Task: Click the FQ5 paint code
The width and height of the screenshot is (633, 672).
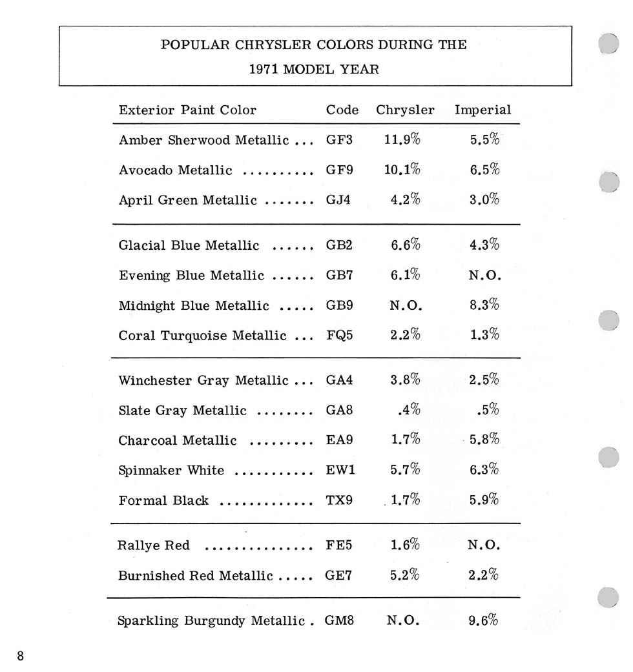Action: coord(339,335)
